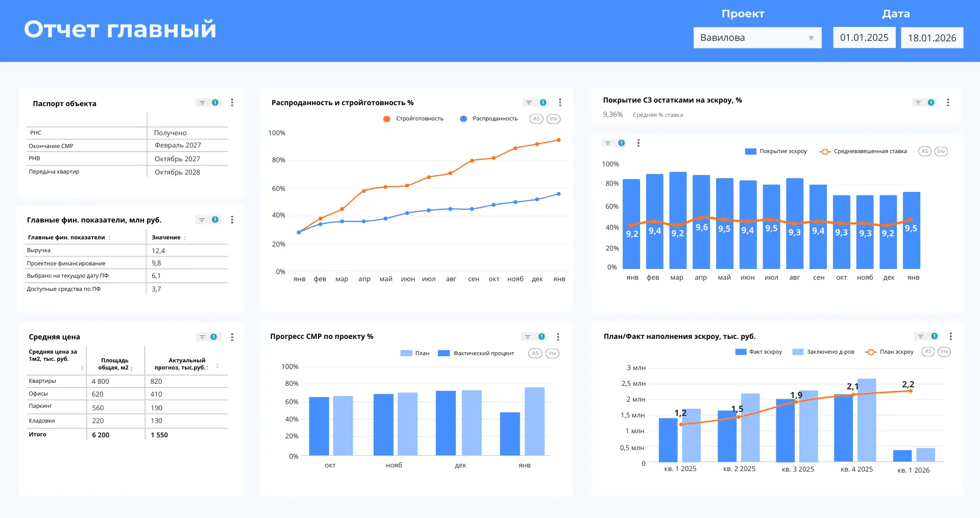Sort by Главные фин. показатели column header
Viewport: 980px width, 518px height.
[x=66, y=237]
